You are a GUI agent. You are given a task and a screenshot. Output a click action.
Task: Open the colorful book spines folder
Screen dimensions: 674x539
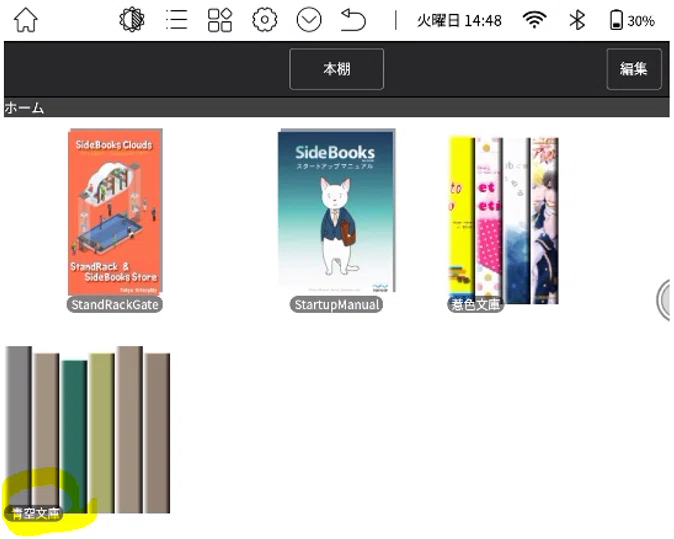[x=503, y=220]
